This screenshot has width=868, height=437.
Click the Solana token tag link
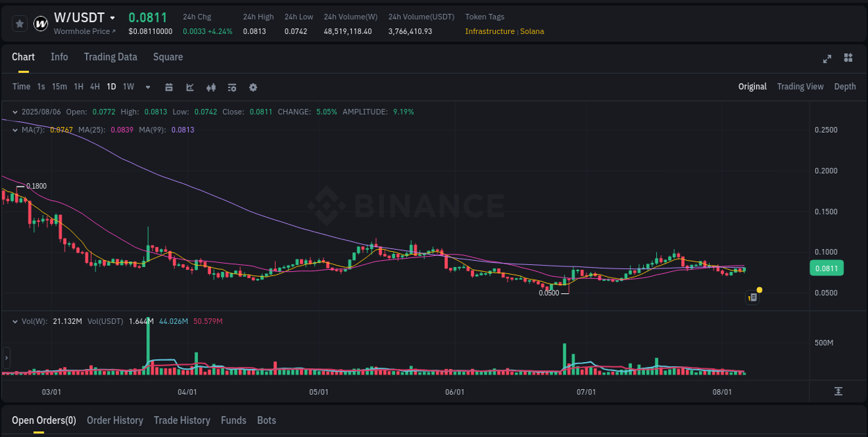coord(532,31)
